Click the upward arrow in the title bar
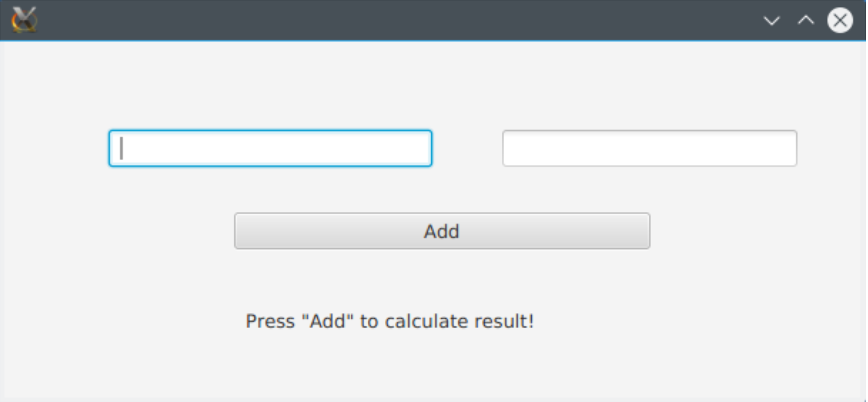Viewport: 868px width, 402px height. point(806,21)
